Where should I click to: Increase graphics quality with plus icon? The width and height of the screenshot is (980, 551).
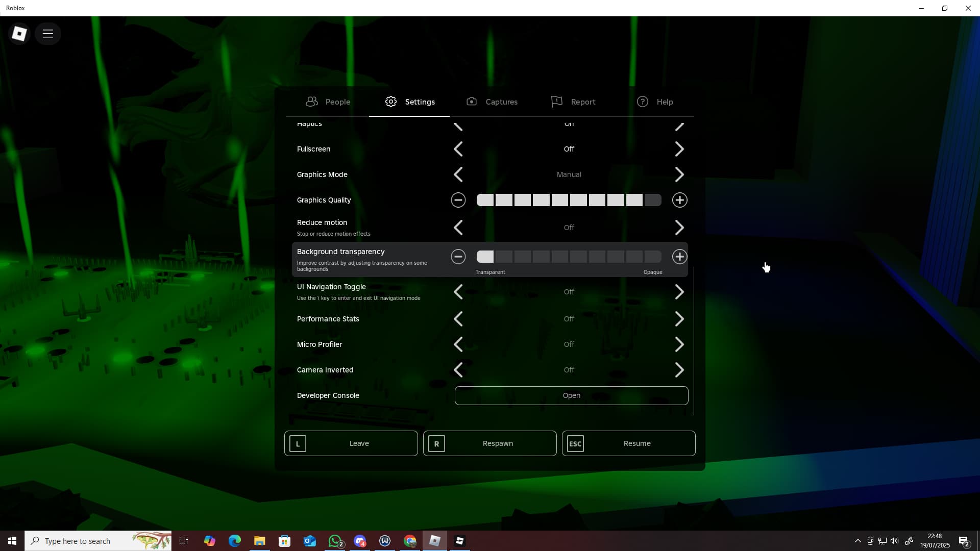coord(679,200)
